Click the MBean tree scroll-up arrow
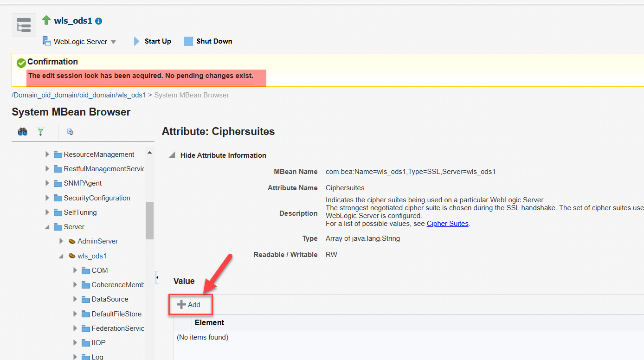The height and width of the screenshot is (360, 644). [149, 153]
